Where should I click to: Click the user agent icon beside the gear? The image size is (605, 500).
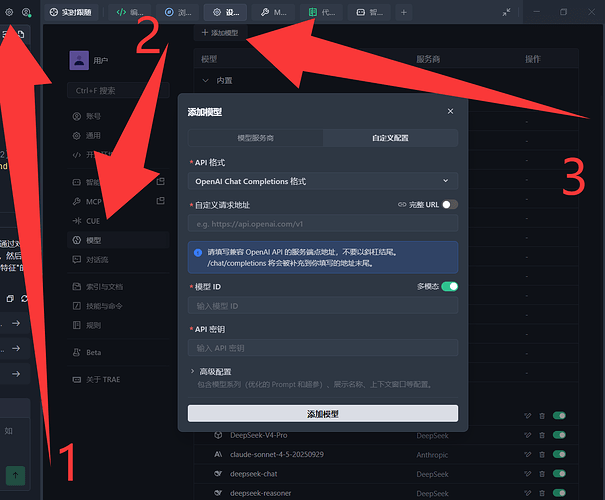[x=26, y=12]
